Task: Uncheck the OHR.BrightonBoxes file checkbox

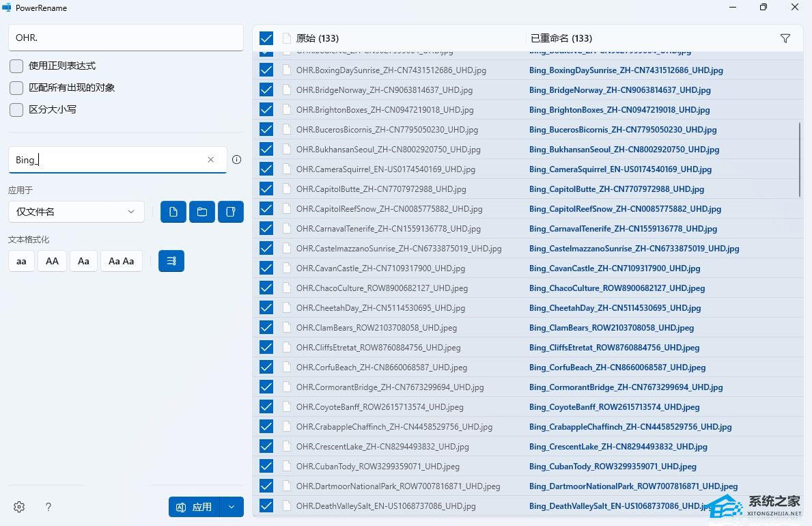Action: [266, 109]
